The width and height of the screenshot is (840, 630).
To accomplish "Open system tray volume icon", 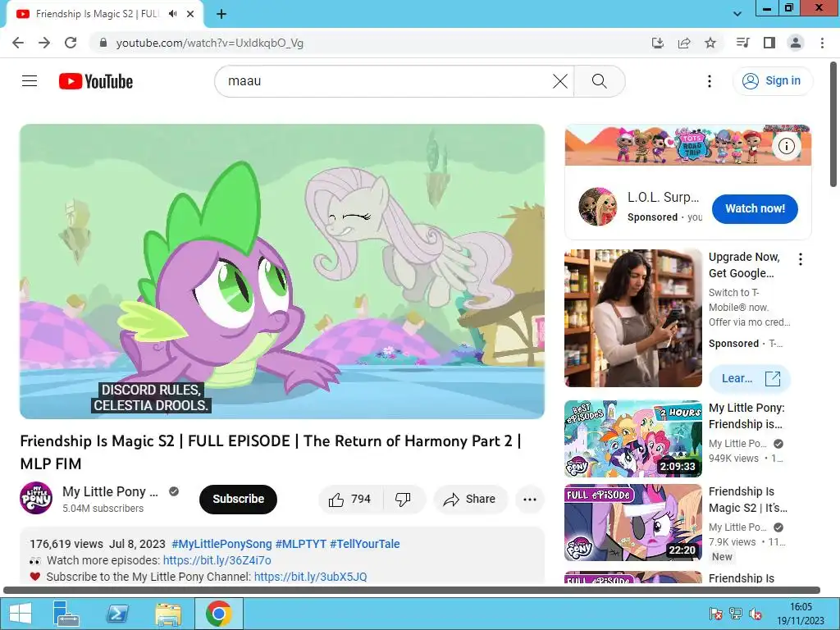I will click(756, 614).
